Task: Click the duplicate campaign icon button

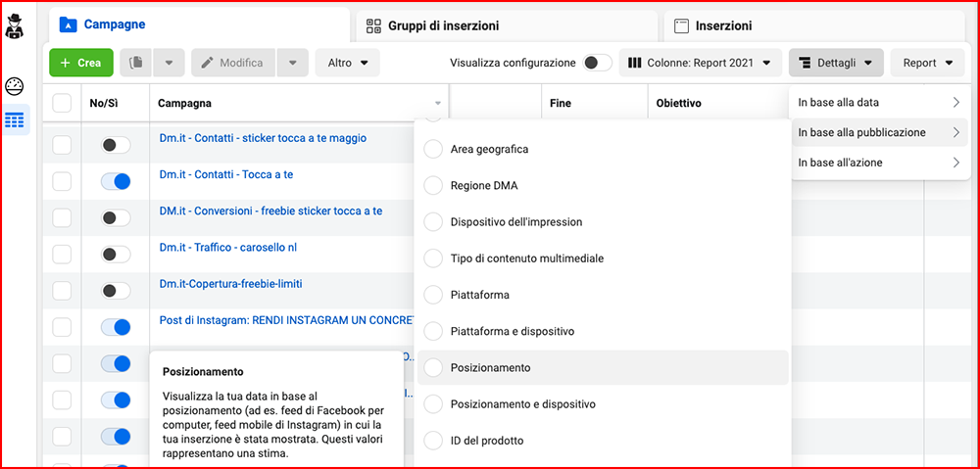Action: [135, 63]
